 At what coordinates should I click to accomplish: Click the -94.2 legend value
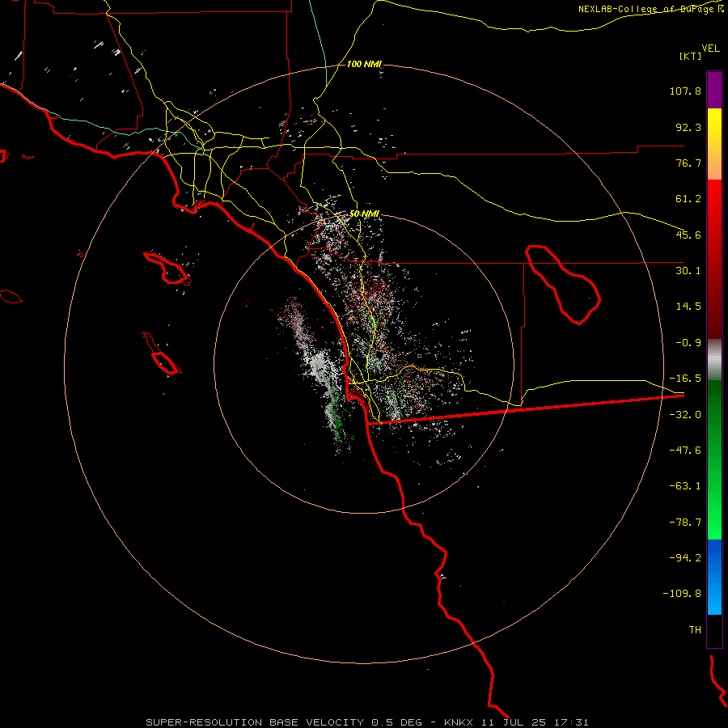click(x=685, y=557)
